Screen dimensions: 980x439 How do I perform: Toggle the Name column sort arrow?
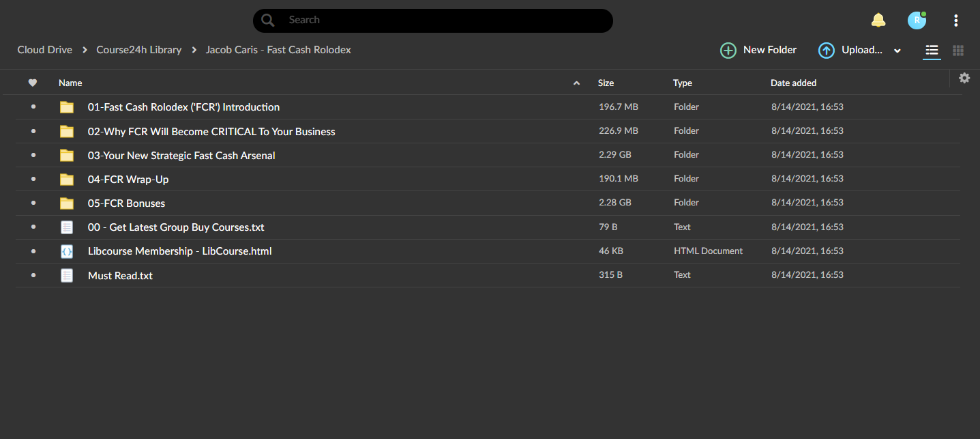point(576,83)
